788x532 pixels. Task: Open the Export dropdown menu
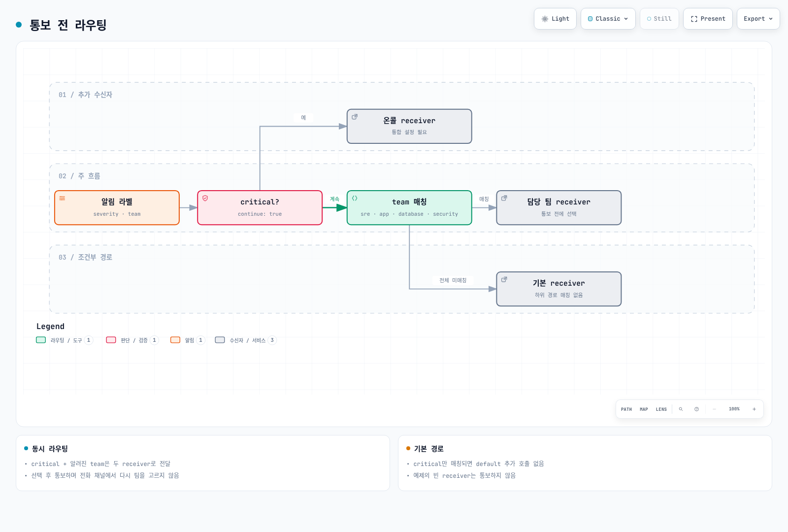pyautogui.click(x=758, y=19)
